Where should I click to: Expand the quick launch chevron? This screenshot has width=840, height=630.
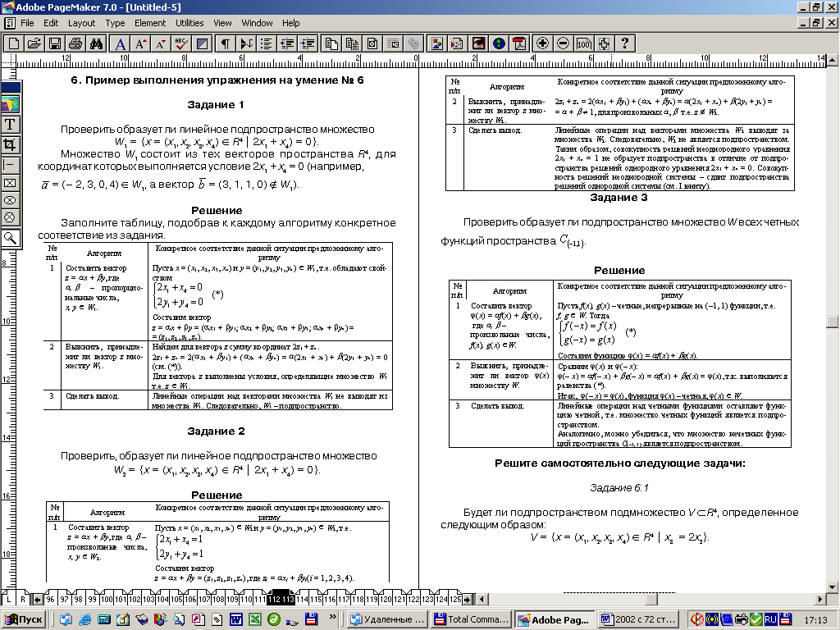coord(333,617)
